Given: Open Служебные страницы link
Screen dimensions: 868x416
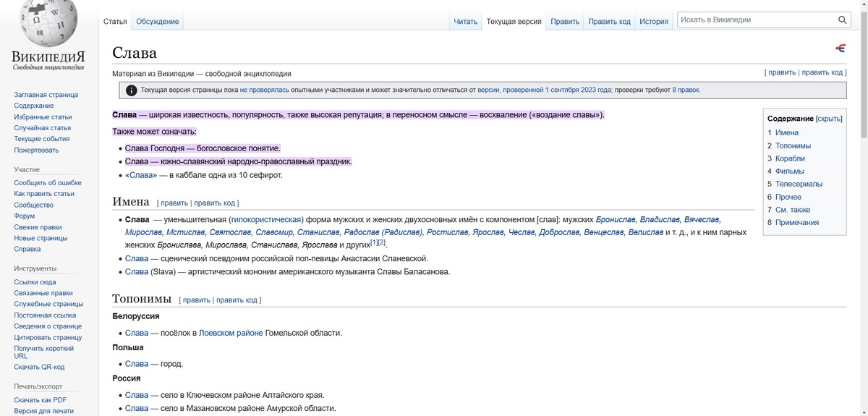Looking at the screenshot, I should click(x=48, y=304).
